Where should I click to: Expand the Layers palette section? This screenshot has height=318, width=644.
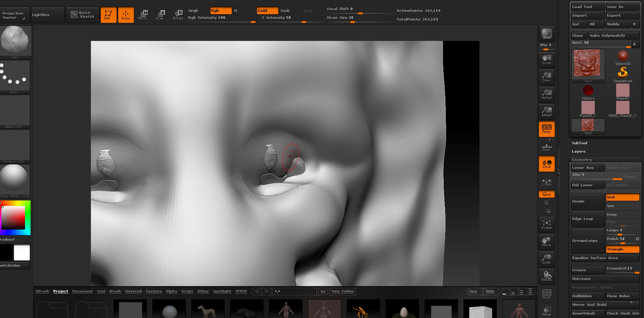(578, 152)
